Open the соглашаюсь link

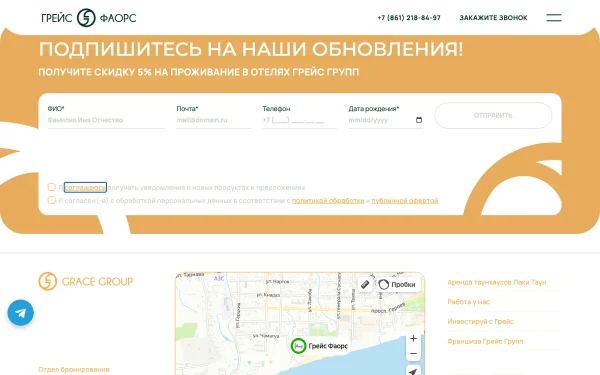85,188
